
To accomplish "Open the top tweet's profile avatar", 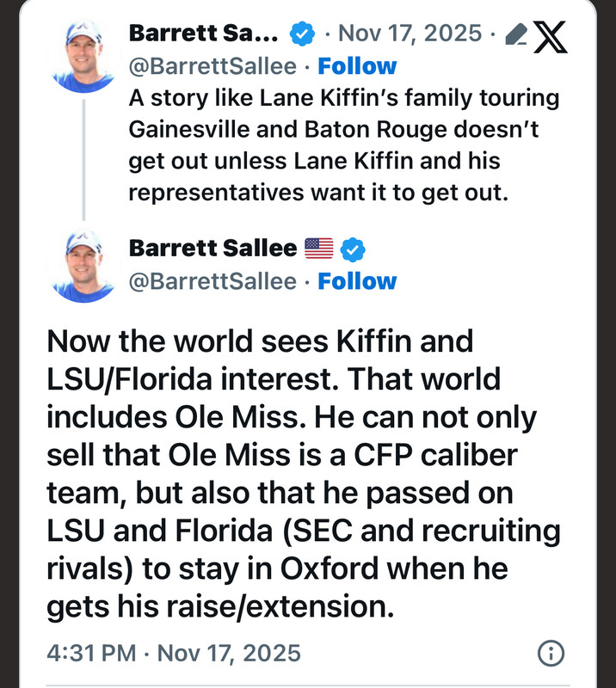I will point(83,54).
